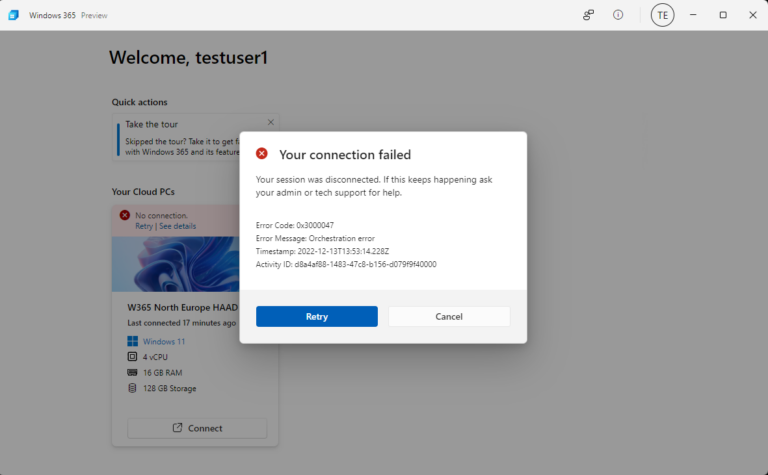This screenshot has width=768, height=475.
Task: Open the See details link
Action: click(177, 226)
